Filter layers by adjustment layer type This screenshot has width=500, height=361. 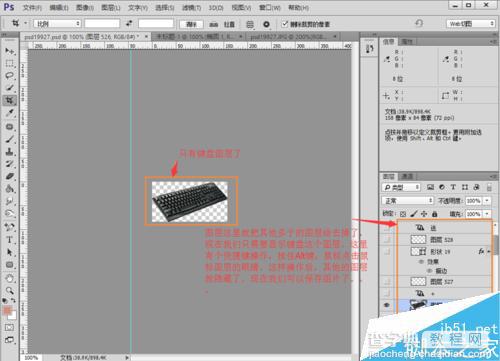pyautogui.click(x=442, y=187)
